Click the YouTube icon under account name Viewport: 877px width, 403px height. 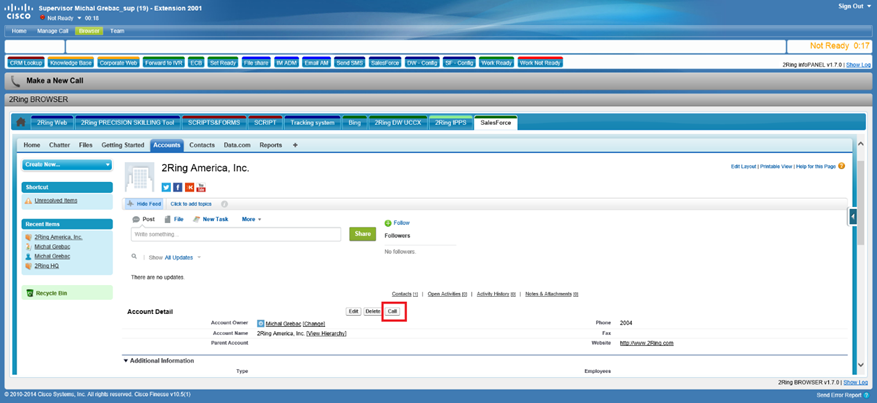(201, 187)
